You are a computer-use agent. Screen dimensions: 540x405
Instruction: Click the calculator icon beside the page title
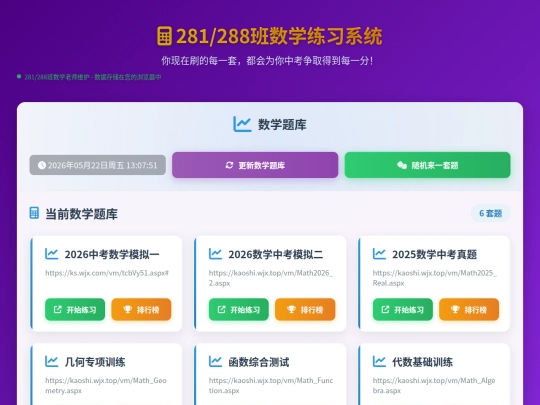click(164, 36)
